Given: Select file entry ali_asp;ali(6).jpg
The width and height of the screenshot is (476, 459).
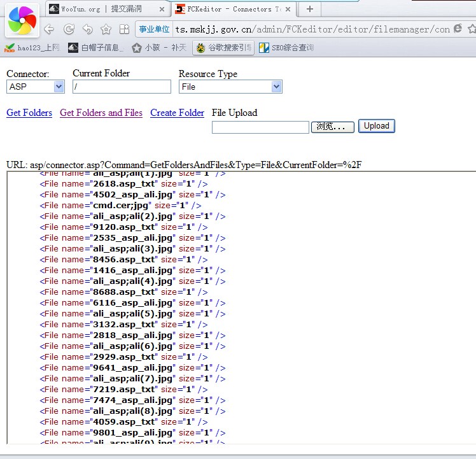Looking at the screenshot, I should click(132, 346).
